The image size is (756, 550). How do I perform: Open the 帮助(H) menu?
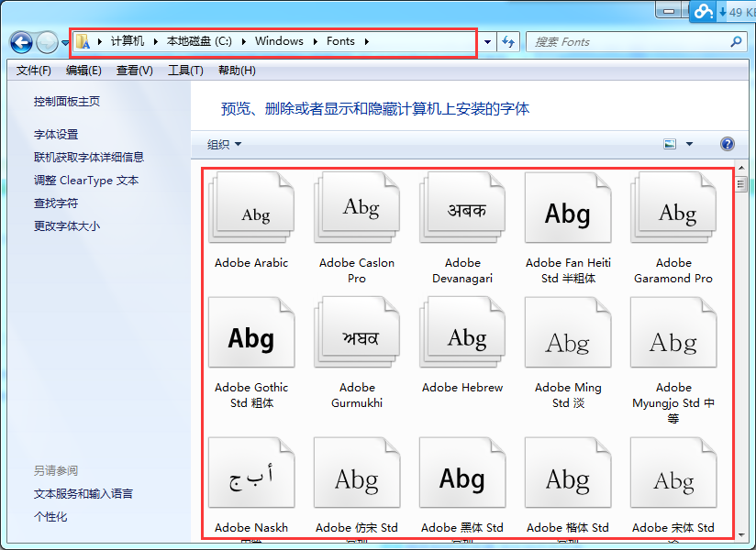tap(237, 71)
